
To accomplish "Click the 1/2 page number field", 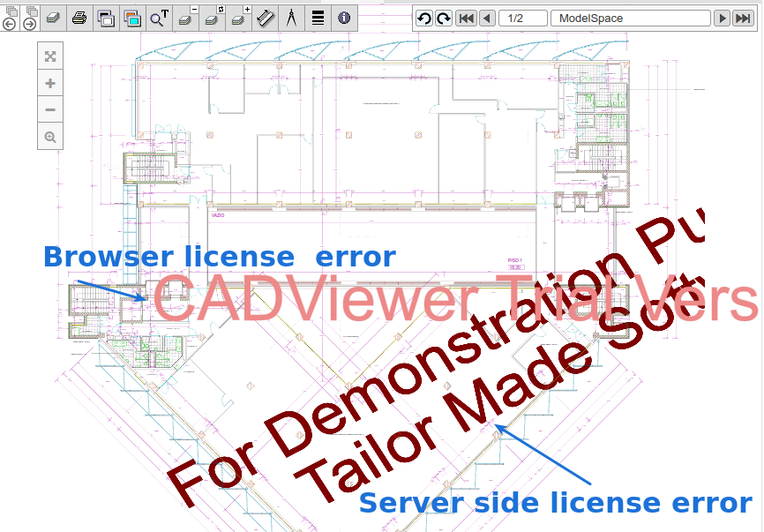I will point(522,19).
